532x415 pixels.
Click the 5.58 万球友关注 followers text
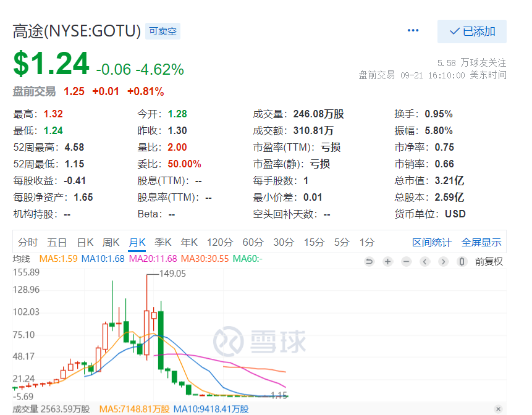(x=471, y=63)
